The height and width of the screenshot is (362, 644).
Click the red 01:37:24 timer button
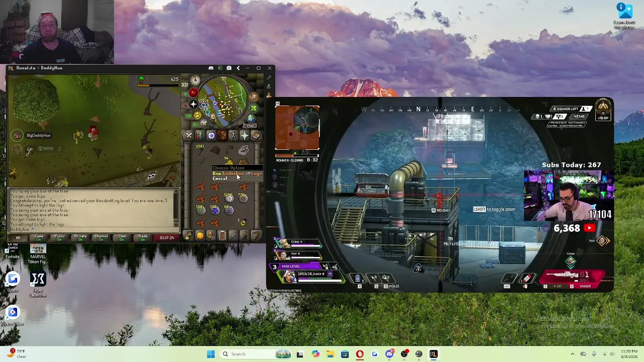coord(167,237)
